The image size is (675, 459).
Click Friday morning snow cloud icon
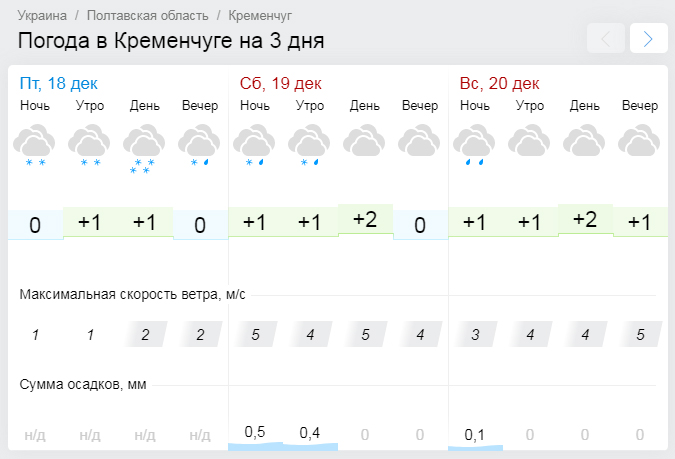(90, 143)
